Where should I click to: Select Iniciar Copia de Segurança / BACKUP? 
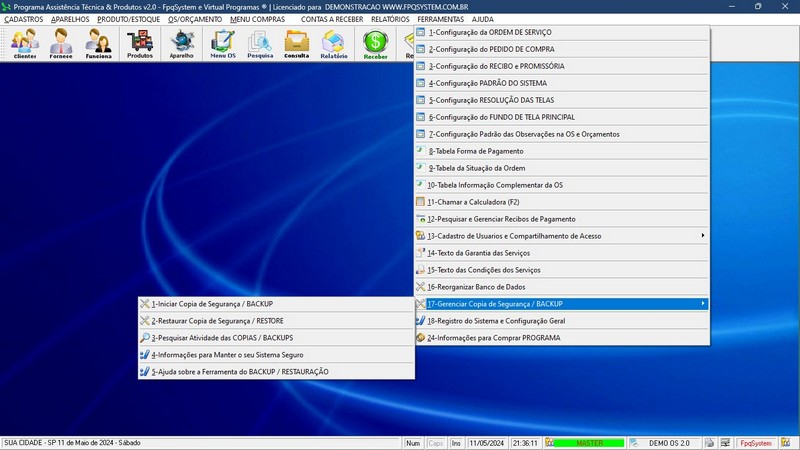pyautogui.click(x=212, y=304)
